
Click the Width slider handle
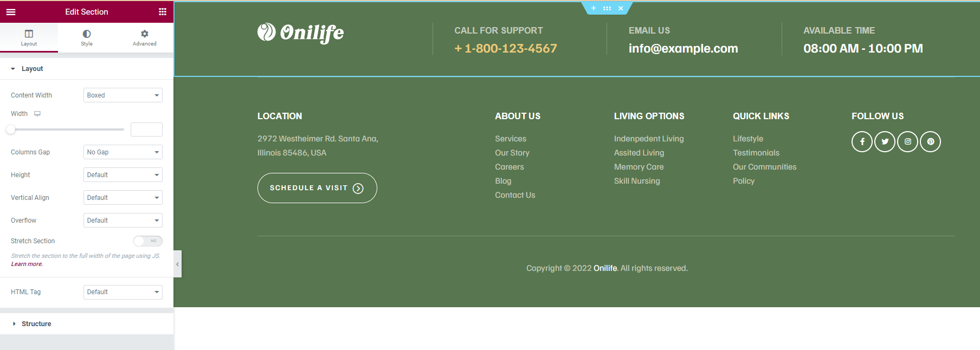coord(11,129)
